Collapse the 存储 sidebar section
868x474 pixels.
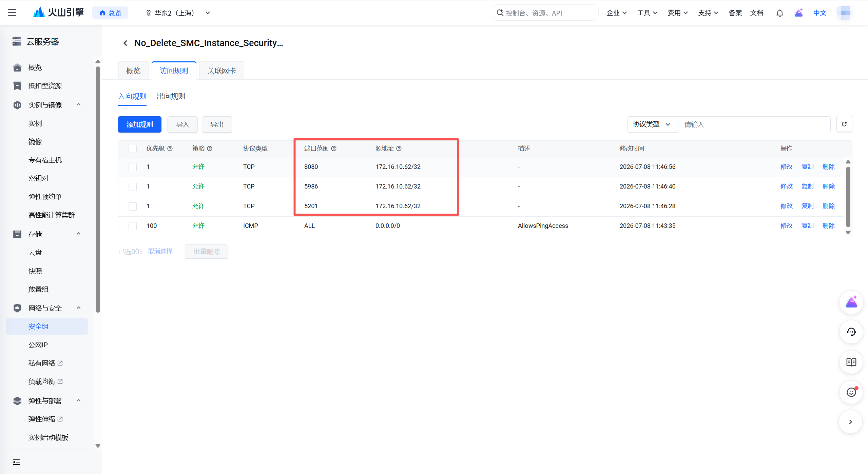point(79,234)
